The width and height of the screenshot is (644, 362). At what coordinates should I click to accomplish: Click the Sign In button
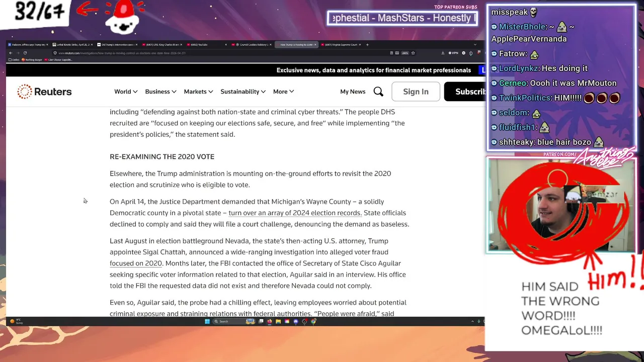tap(416, 92)
